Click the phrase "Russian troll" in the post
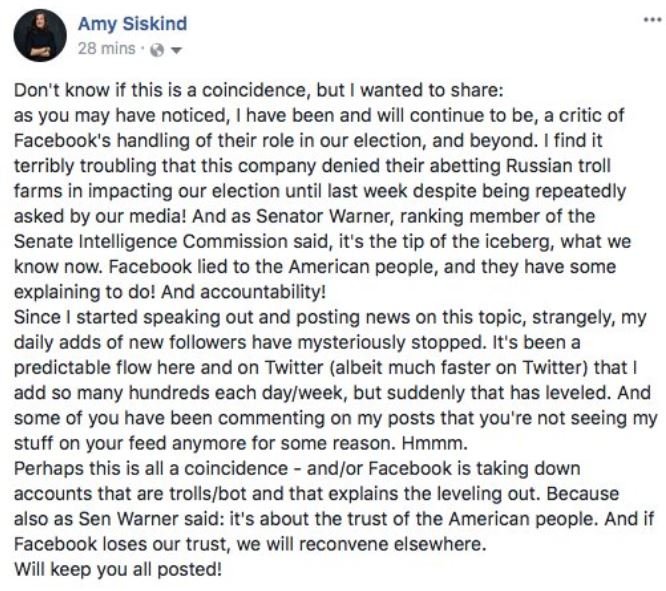The height and width of the screenshot is (591, 666). point(558,166)
